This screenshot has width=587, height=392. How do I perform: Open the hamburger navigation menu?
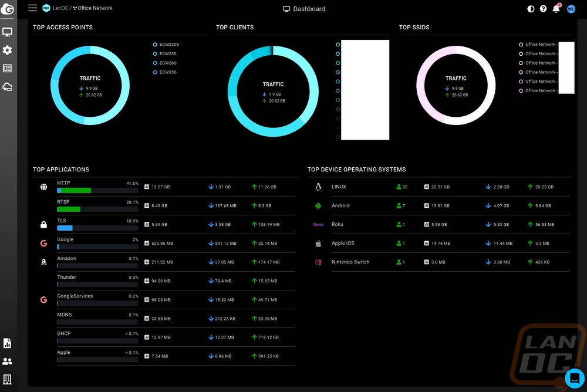(32, 8)
